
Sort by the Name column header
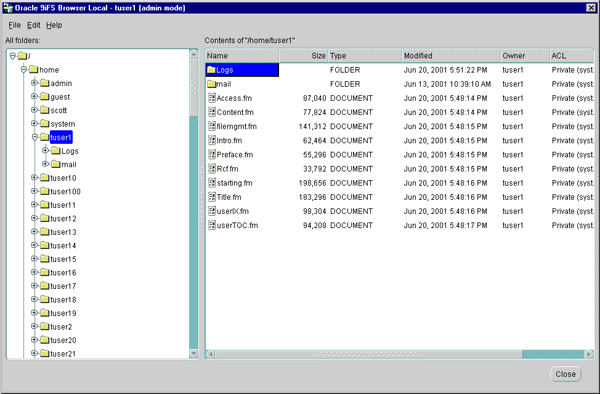[x=242, y=56]
